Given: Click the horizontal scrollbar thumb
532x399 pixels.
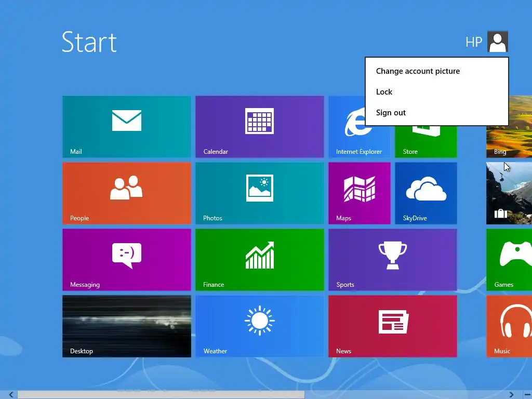Looking at the screenshot, I should (x=161, y=395).
